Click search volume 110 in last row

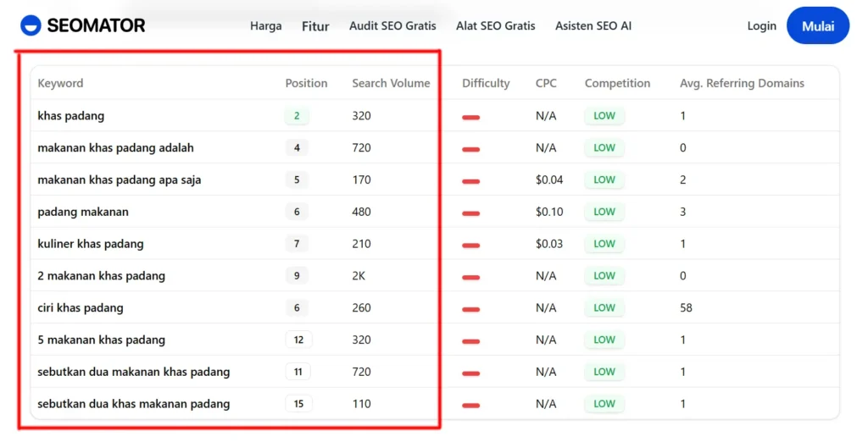pos(361,404)
